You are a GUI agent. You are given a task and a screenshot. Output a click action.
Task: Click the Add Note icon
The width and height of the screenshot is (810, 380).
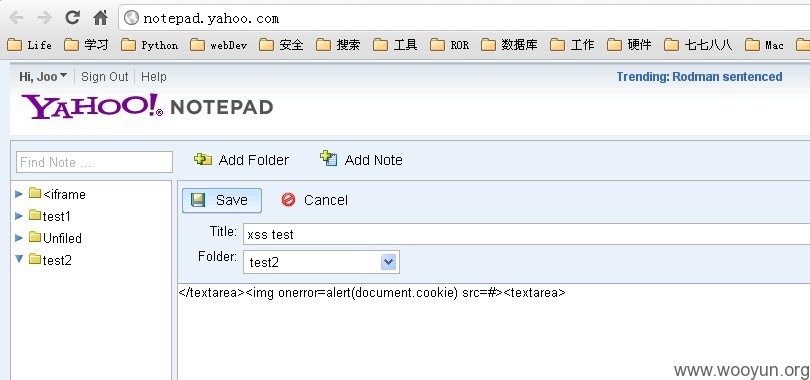(x=329, y=158)
